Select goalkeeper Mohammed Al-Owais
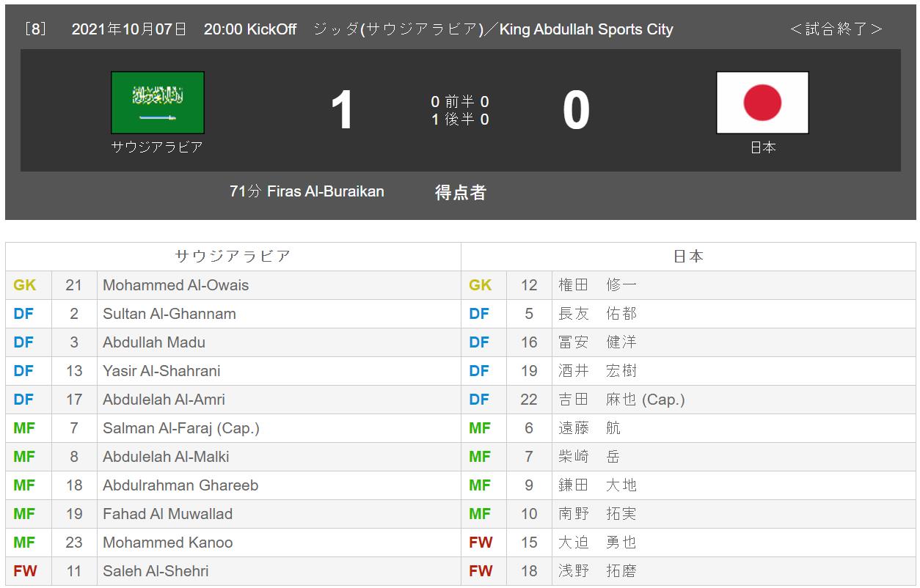Image resolution: width=920 pixels, height=588 pixels. tap(175, 285)
